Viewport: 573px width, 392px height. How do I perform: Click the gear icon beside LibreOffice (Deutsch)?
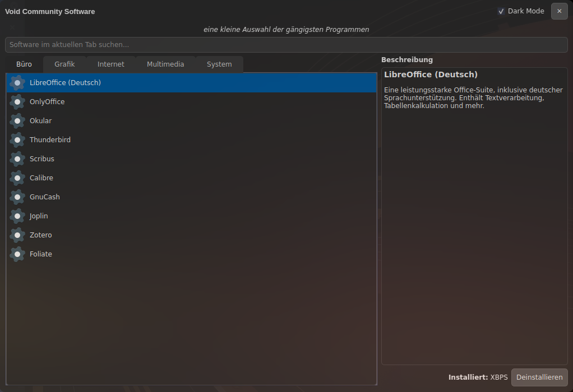click(x=17, y=83)
